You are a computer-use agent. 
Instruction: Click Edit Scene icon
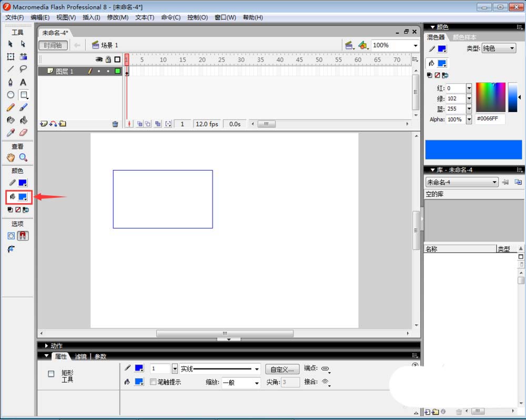click(350, 45)
